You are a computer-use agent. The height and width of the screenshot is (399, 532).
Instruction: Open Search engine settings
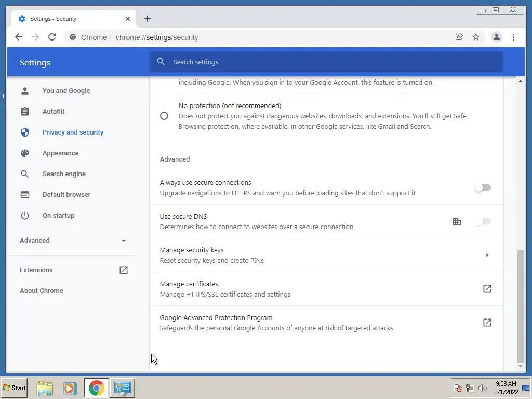tap(64, 174)
